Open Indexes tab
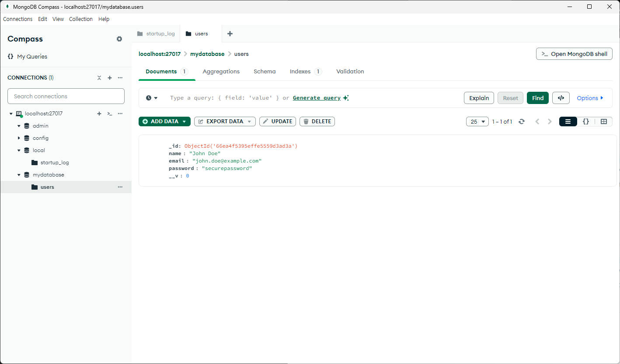Viewport: 620px width, 364px height. point(306,72)
